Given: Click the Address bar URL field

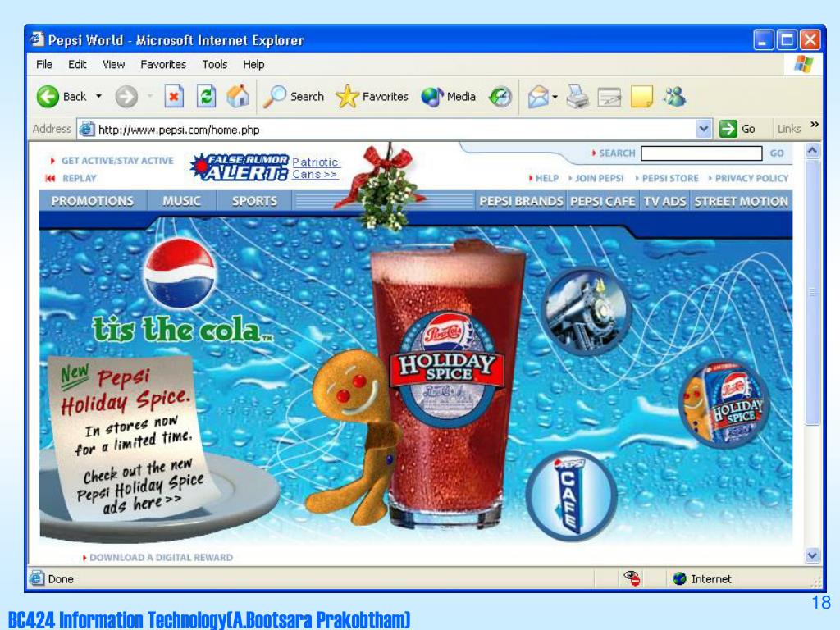Looking at the screenshot, I should click(395, 129).
